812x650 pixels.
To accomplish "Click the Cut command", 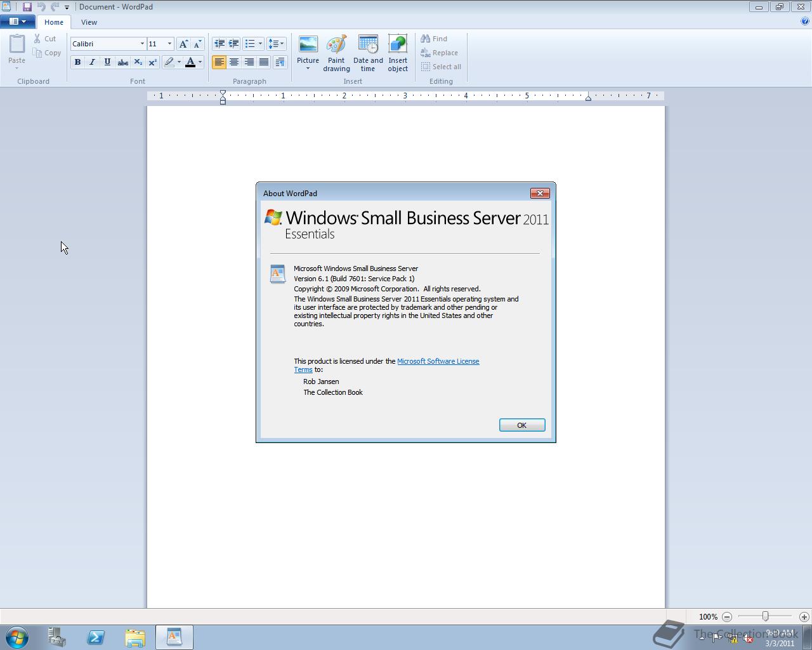I will [45, 39].
